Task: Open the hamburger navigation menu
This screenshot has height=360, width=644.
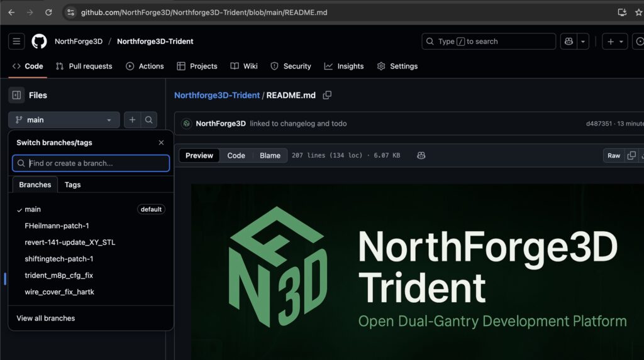Action: [16, 41]
